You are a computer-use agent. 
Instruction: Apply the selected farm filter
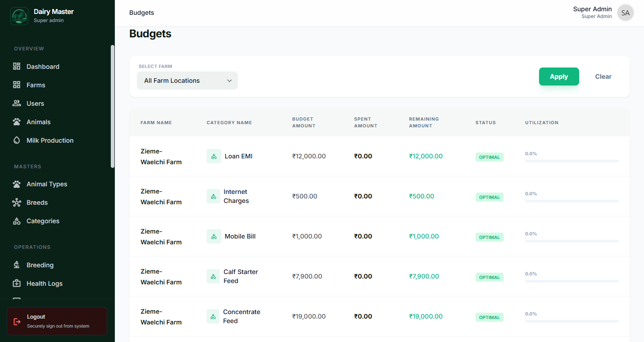[x=558, y=76]
